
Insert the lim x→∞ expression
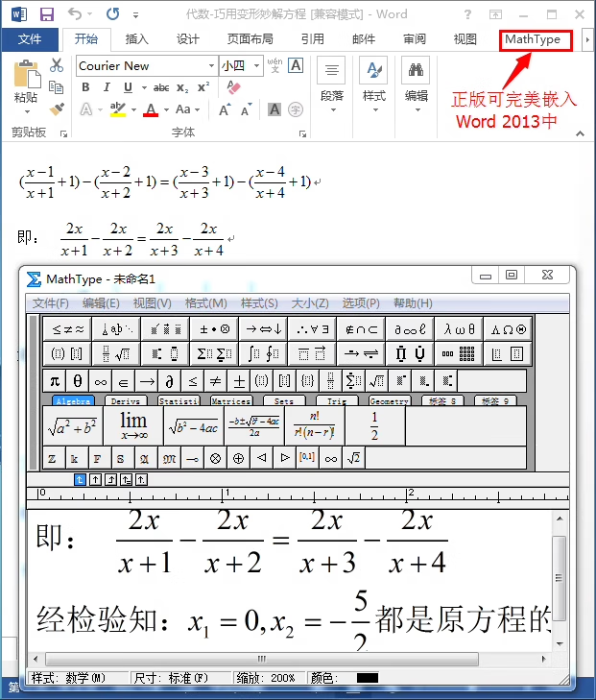point(133,426)
